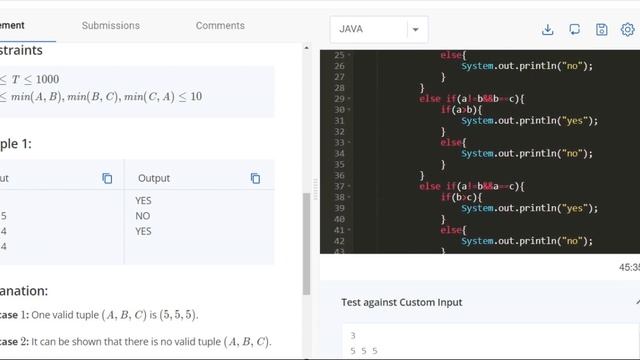The width and height of the screenshot is (640, 360).
Task: Click the '5 5 5' custom input line
Action: pyautogui.click(x=364, y=351)
